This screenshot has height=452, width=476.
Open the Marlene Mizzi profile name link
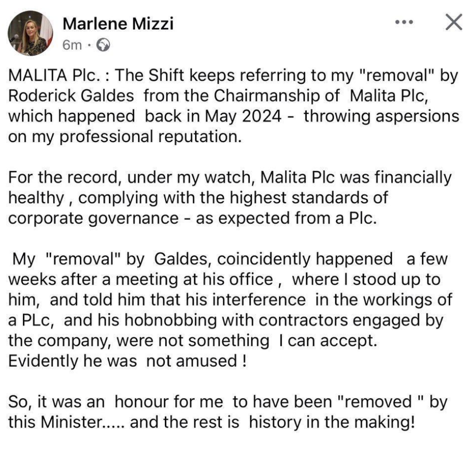[x=118, y=23]
